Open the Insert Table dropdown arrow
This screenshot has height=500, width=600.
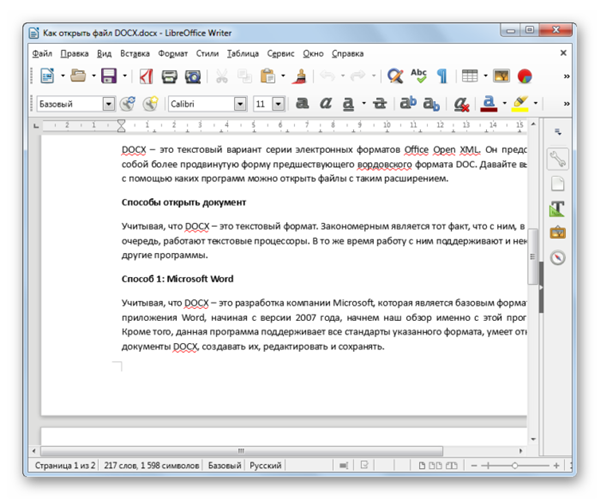pyautogui.click(x=486, y=76)
